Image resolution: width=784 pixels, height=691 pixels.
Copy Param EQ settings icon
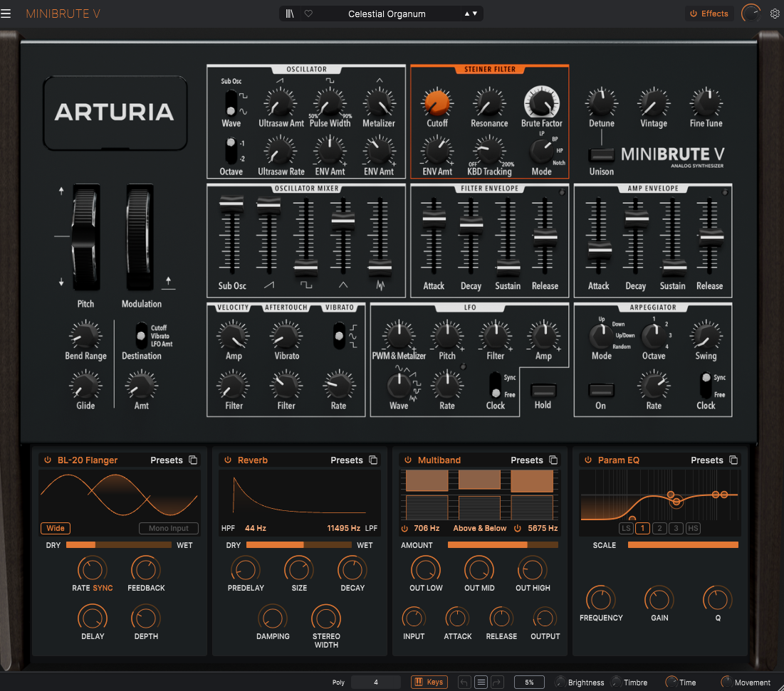click(733, 460)
